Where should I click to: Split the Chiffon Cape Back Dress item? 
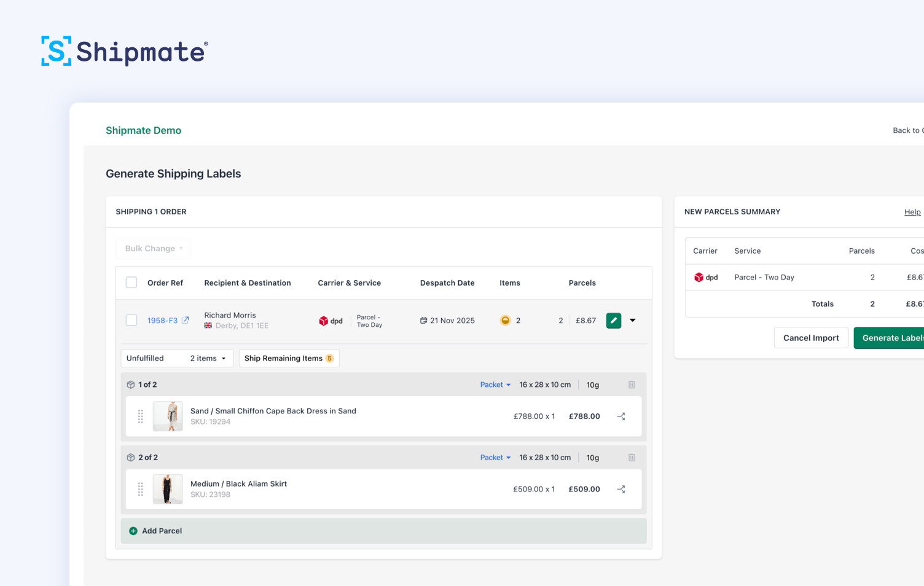tap(621, 416)
